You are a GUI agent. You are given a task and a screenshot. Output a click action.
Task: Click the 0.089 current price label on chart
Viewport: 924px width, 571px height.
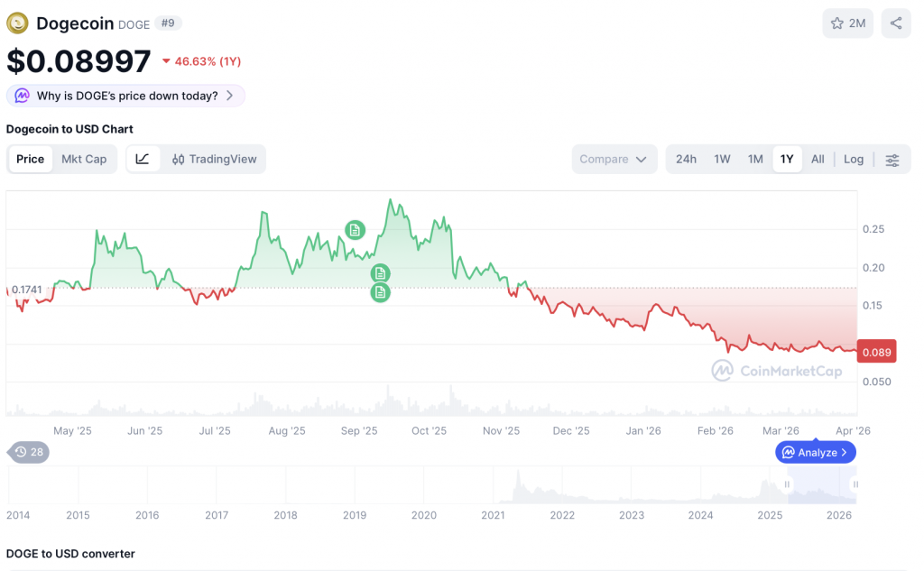pos(876,353)
